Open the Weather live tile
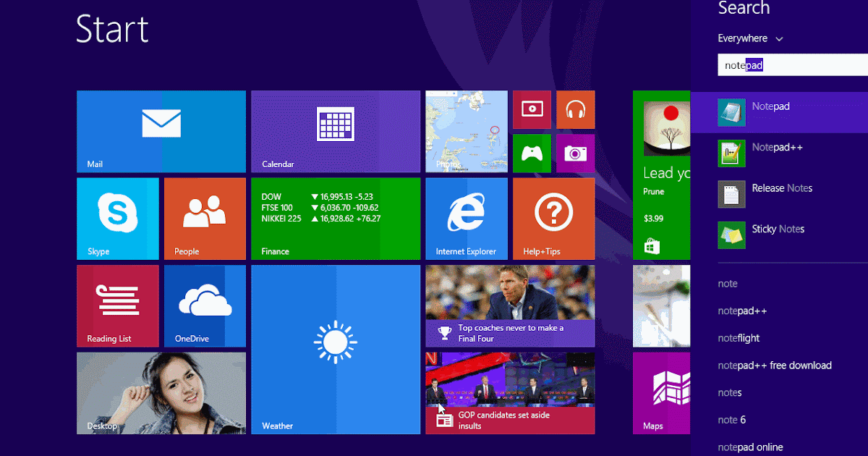Viewport: 868px width, 456px height. (x=335, y=350)
